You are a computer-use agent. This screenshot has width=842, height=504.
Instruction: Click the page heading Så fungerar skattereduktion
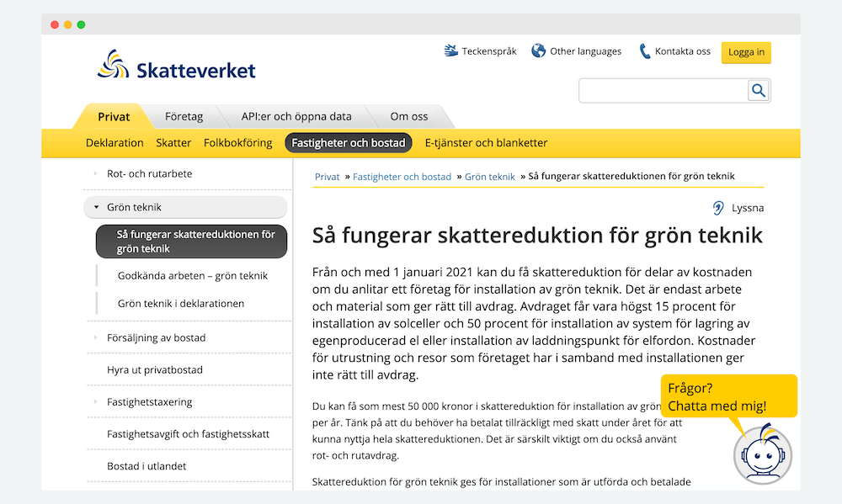537,236
